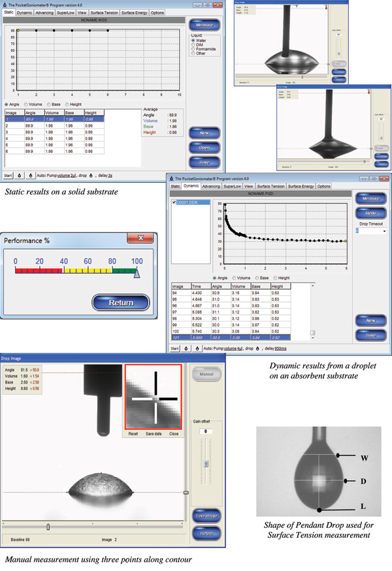Choose Height plot radio in Dynamic window
The height and width of the screenshot is (571, 392).
pyautogui.click(x=276, y=278)
